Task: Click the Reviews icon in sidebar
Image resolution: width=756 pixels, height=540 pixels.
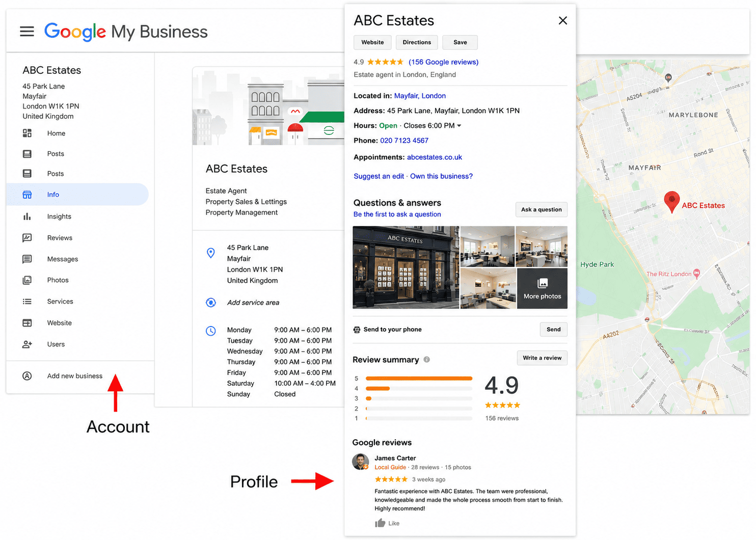Action: pos(27,238)
